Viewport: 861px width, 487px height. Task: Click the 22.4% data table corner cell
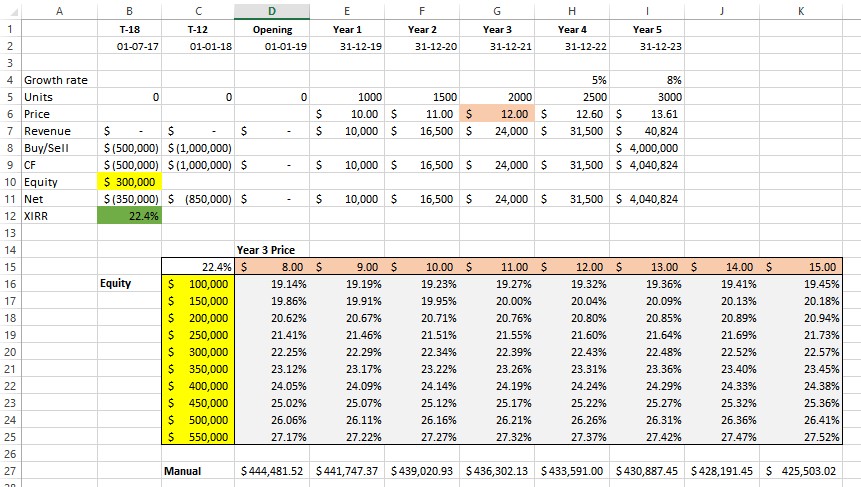pos(198,267)
